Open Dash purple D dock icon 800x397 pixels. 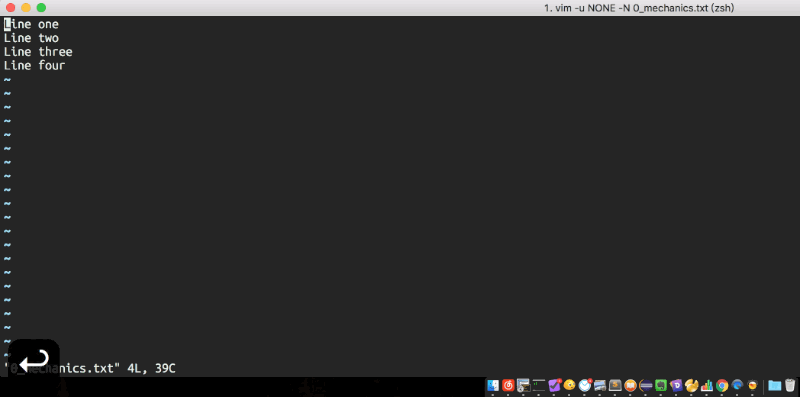pos(676,385)
